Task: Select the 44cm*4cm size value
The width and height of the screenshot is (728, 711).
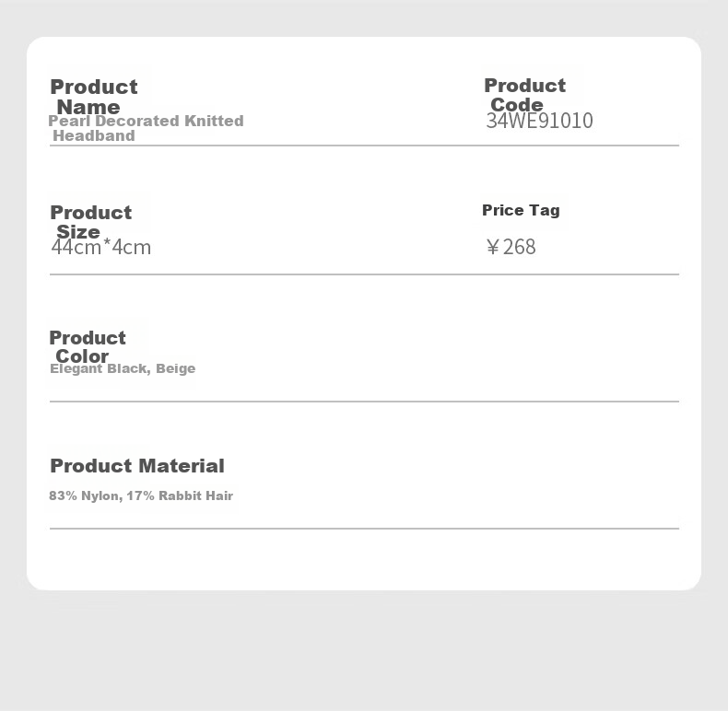Action: 101,247
